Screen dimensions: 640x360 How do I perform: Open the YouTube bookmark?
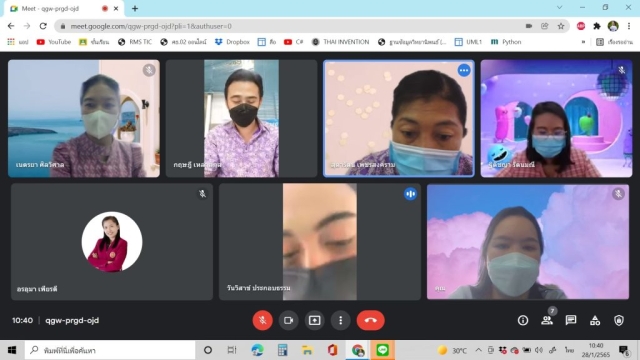tap(54, 42)
